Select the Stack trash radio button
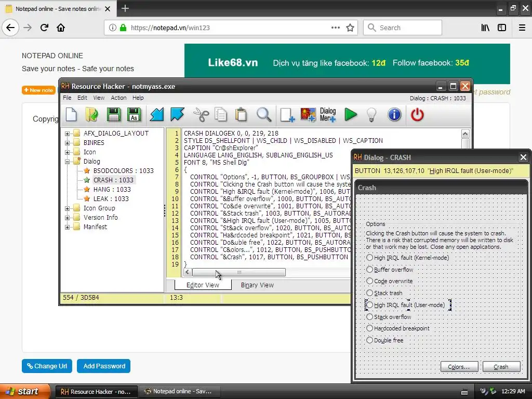This screenshot has height=399, width=532. pos(369,293)
